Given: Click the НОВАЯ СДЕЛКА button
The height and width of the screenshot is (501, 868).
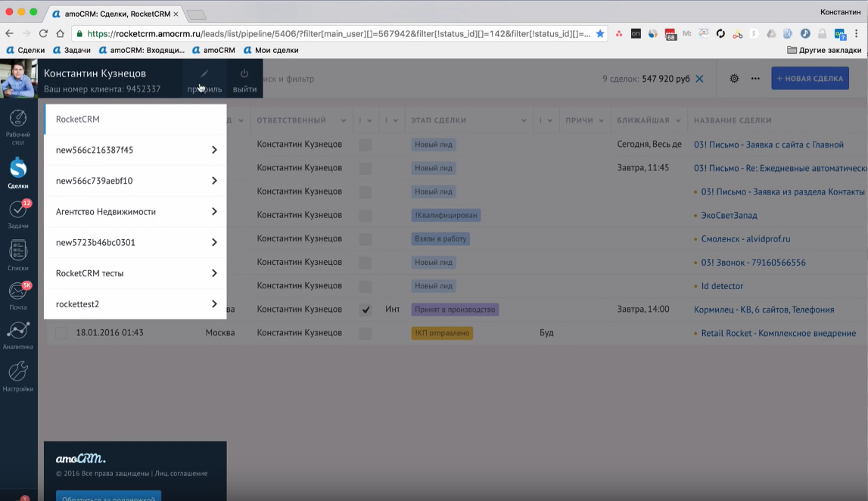Looking at the screenshot, I should (x=810, y=79).
